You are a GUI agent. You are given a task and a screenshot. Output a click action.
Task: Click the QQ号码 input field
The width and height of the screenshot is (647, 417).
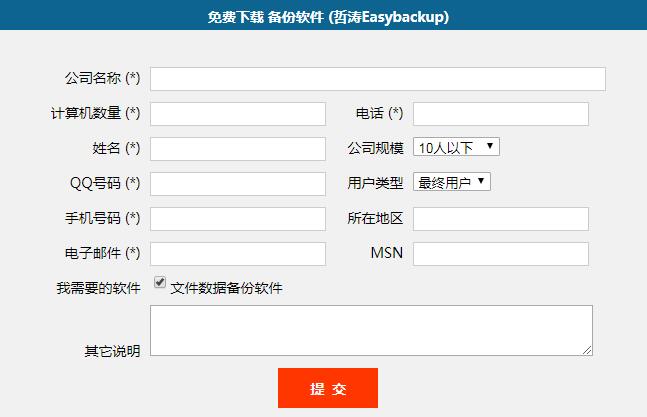[x=238, y=184]
